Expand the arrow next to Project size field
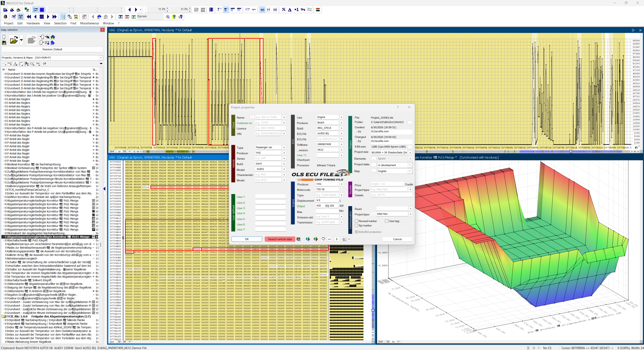 [x=410, y=153]
